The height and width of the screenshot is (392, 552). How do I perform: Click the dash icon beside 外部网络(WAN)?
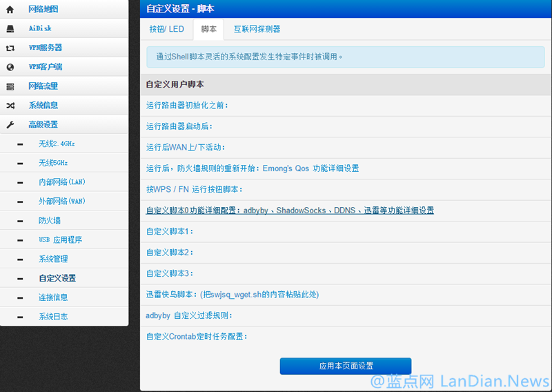tap(20, 202)
